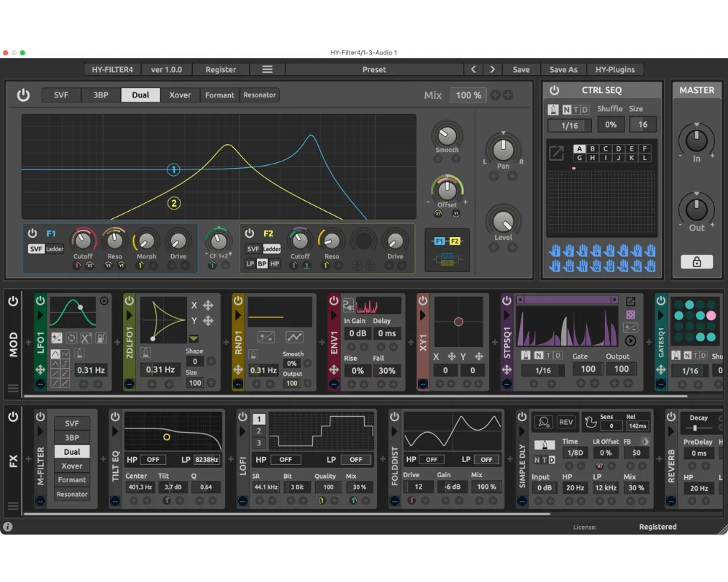Open the hamburger menu in the top bar

pos(267,70)
